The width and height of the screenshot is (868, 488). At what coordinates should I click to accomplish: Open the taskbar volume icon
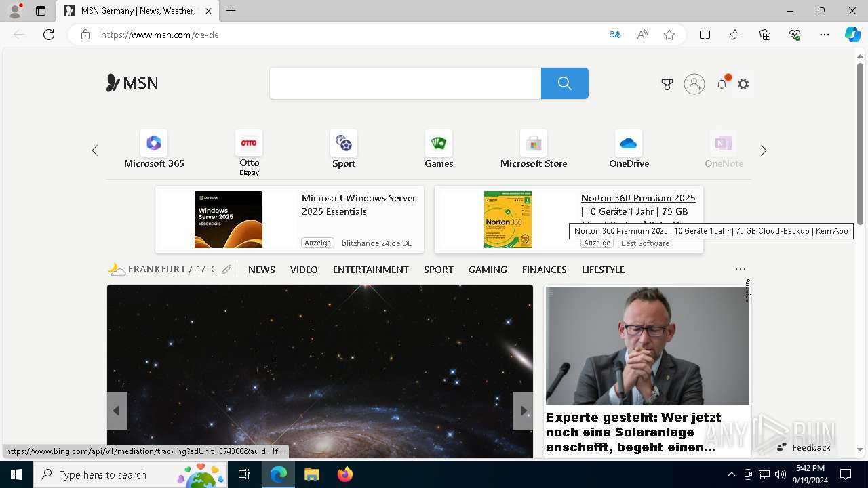click(781, 474)
